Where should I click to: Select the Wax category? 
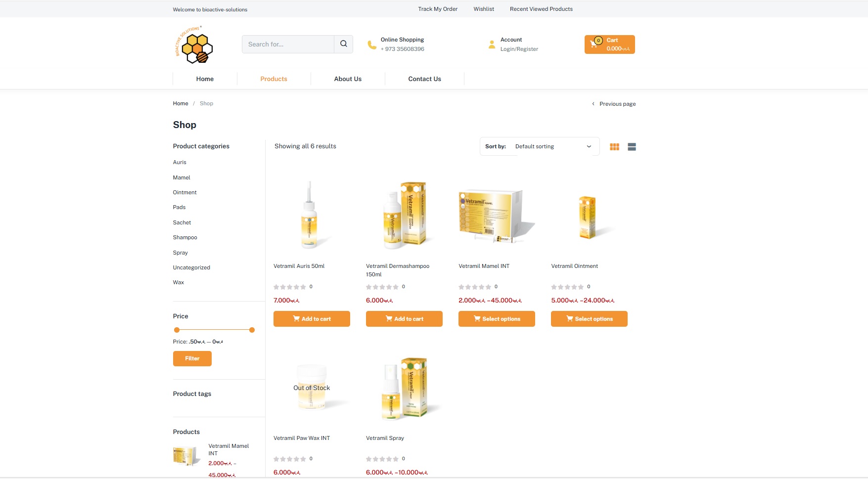(x=178, y=282)
